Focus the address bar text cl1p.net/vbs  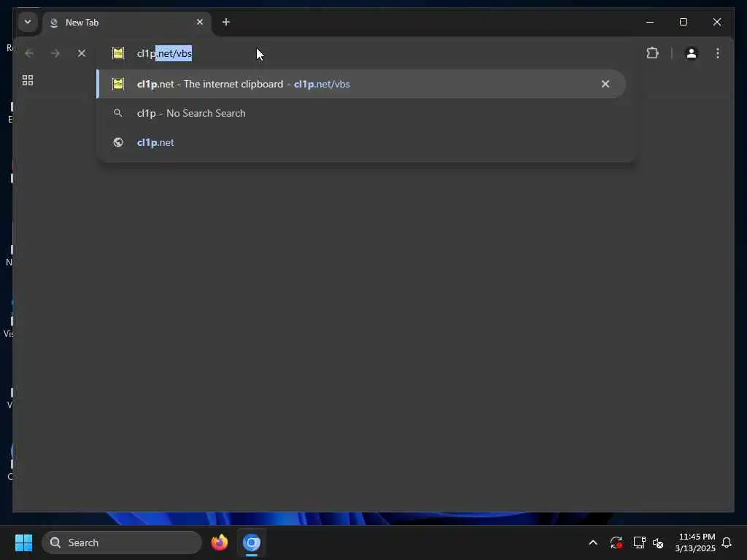[164, 53]
